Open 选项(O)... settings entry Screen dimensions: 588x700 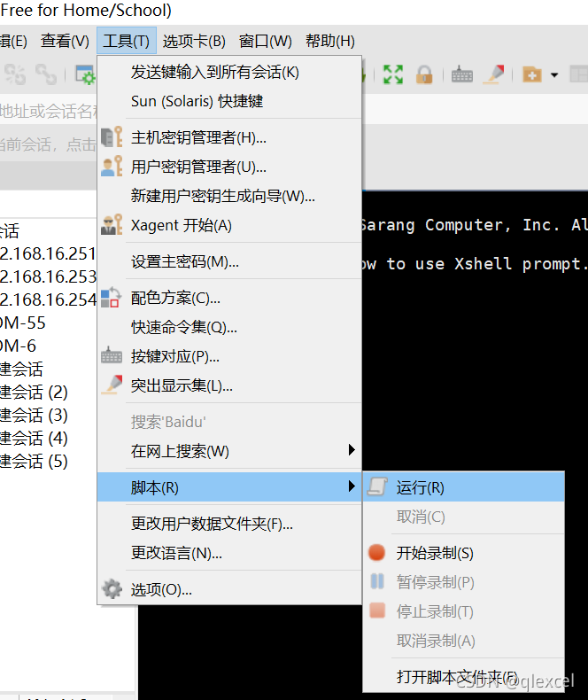coord(229,589)
